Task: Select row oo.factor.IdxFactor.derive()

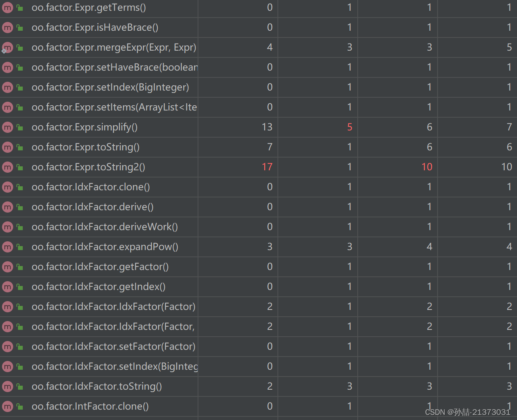Action: tap(258, 207)
